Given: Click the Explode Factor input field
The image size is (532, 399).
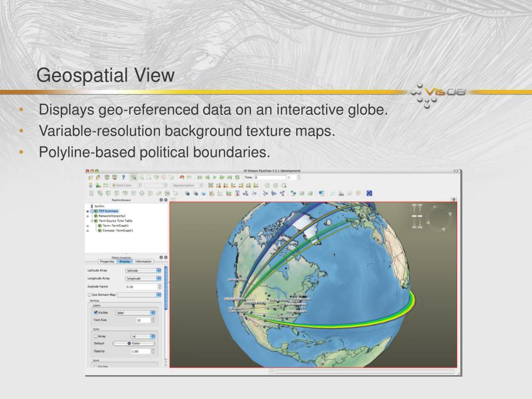Looking at the screenshot, I should [141, 287].
